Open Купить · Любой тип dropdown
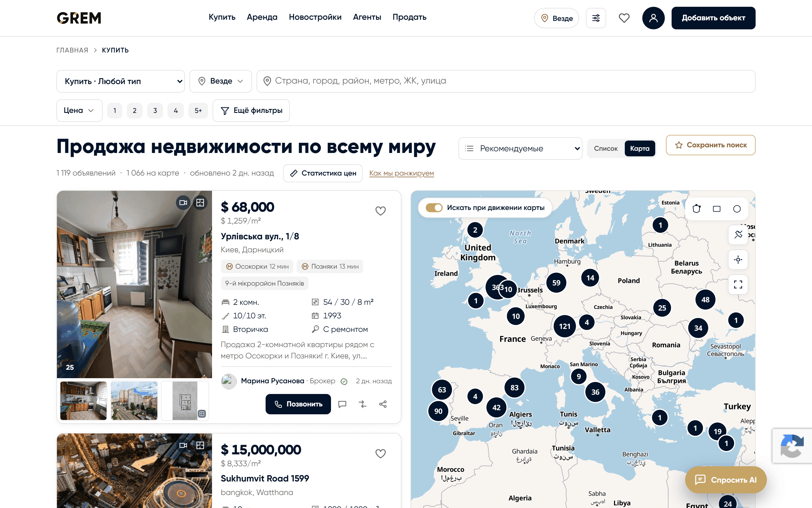 point(120,81)
